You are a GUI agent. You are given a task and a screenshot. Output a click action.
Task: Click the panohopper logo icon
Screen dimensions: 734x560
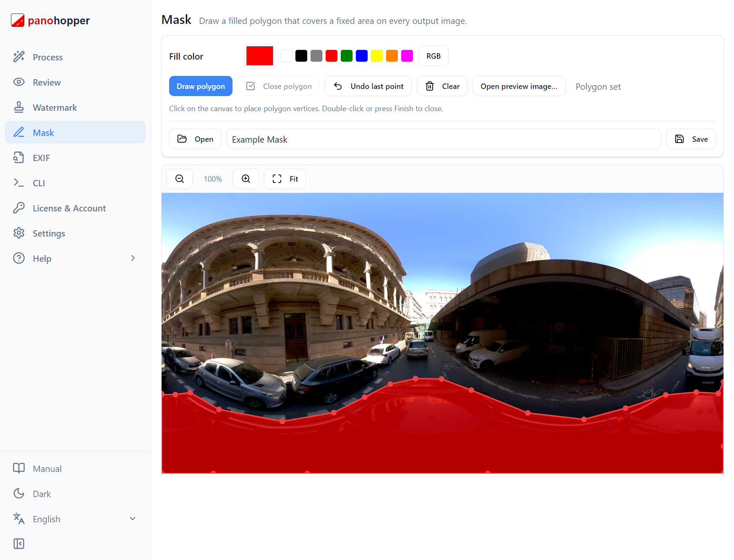18,20
